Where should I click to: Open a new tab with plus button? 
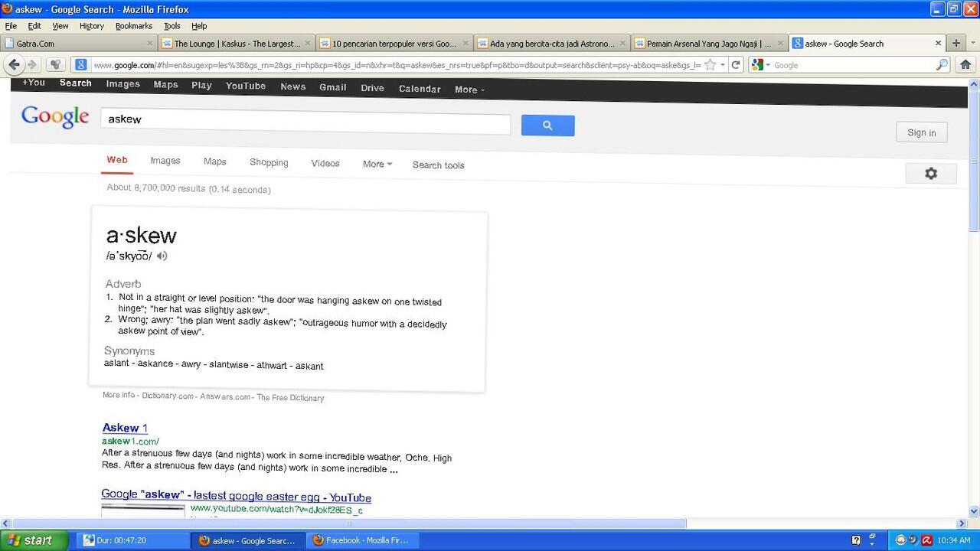point(955,44)
